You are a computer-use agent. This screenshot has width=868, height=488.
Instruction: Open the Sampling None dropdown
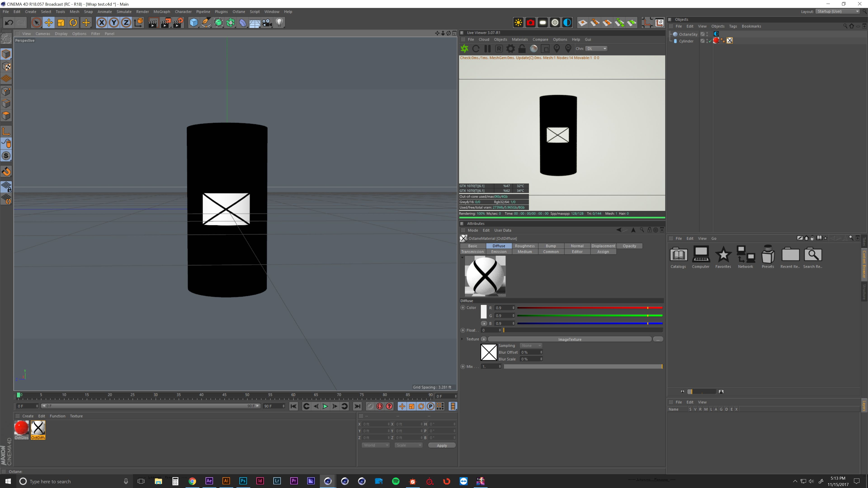531,345
